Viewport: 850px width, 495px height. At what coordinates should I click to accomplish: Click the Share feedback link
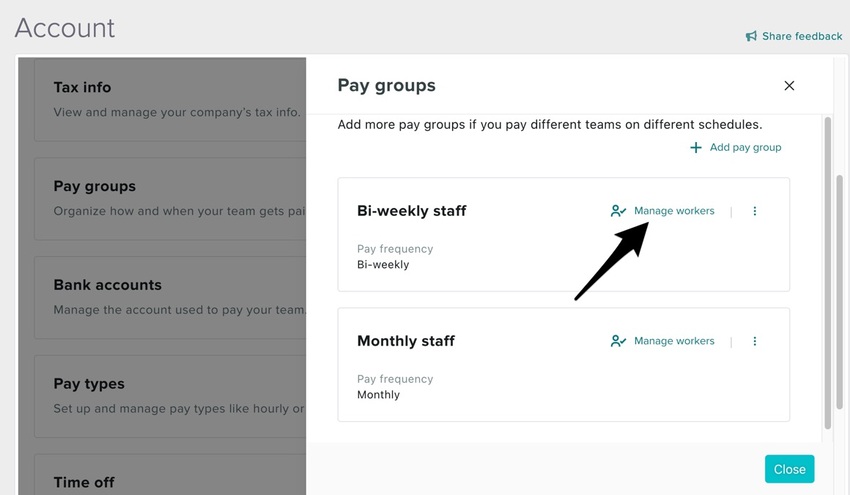(x=802, y=36)
